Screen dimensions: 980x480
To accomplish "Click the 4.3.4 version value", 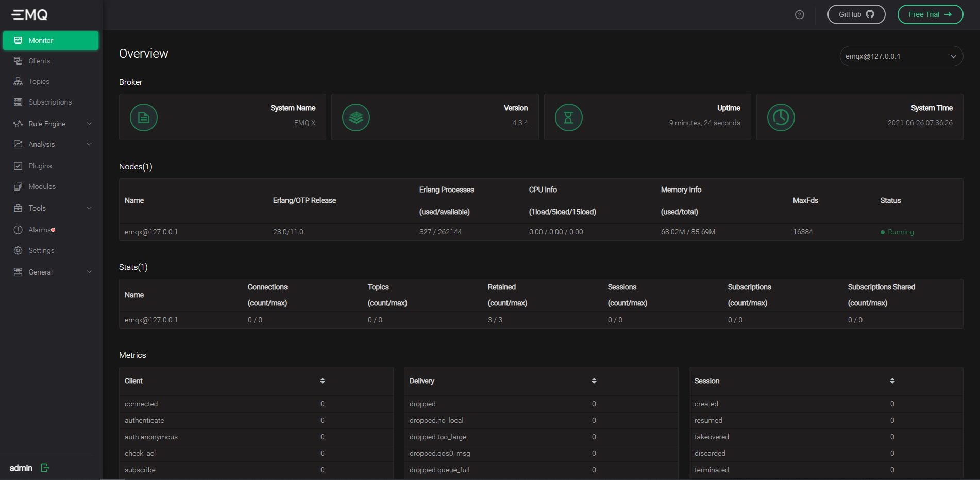I will point(520,123).
